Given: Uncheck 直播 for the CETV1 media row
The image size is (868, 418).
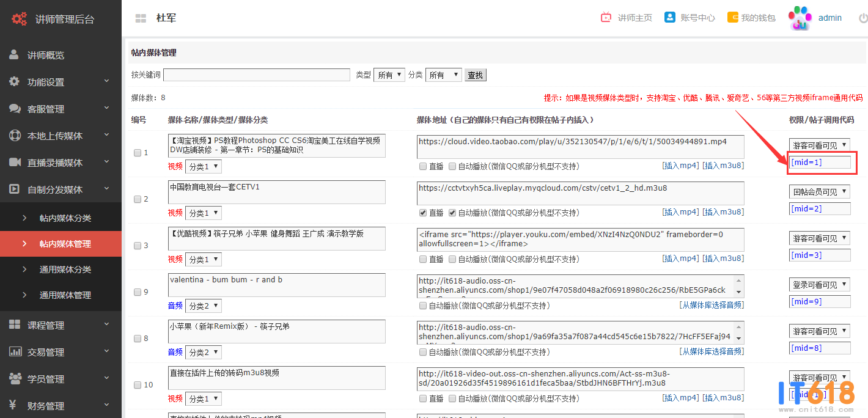Looking at the screenshot, I should pos(423,213).
